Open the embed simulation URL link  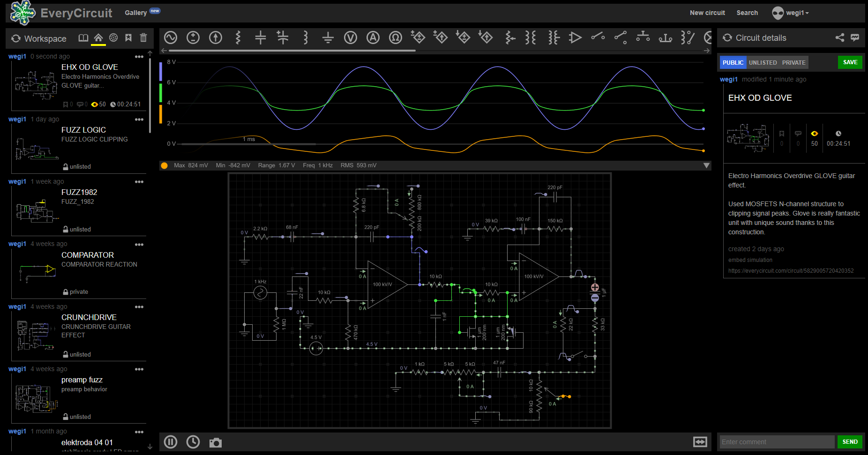(791, 271)
